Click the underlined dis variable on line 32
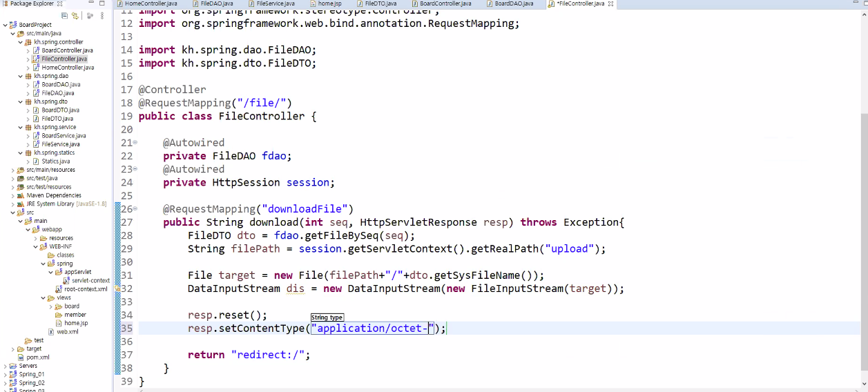 (295, 288)
